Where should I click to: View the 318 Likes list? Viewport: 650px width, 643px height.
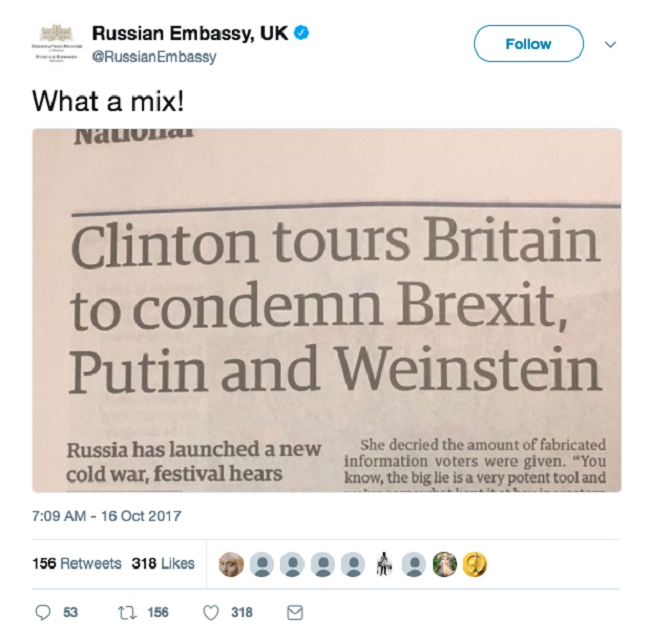click(x=163, y=564)
